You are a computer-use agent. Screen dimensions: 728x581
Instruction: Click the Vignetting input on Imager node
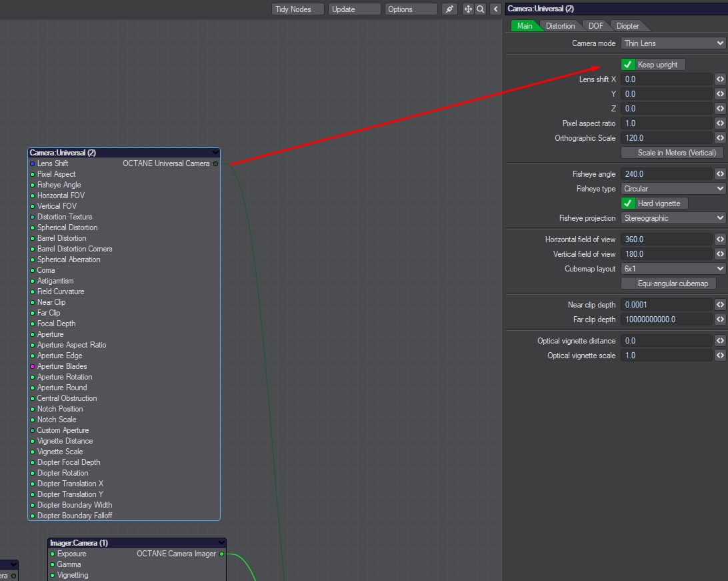(x=137, y=576)
